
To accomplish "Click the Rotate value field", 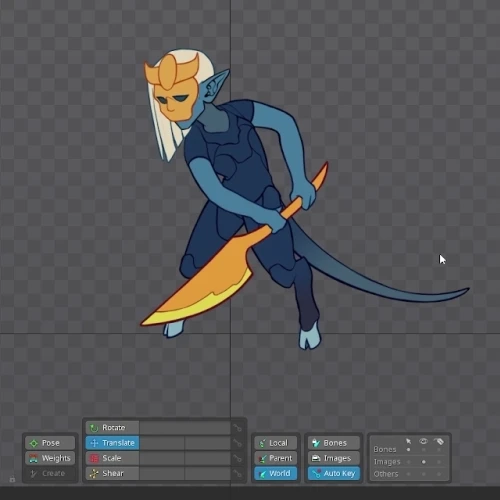I will pos(185,428).
